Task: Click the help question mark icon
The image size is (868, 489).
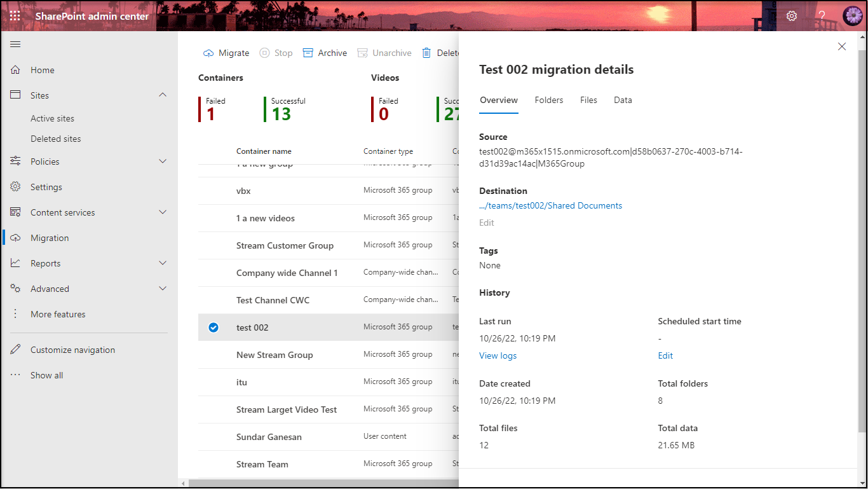Action: tap(822, 16)
